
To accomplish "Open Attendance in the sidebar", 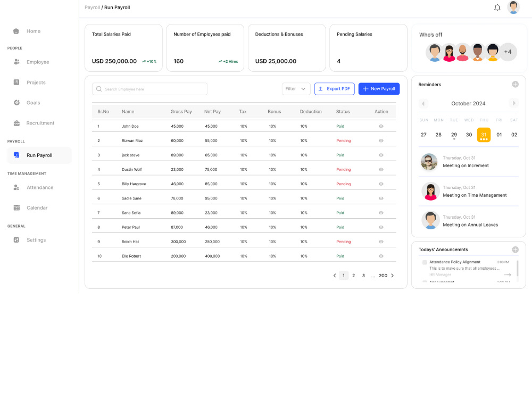I will point(39,187).
